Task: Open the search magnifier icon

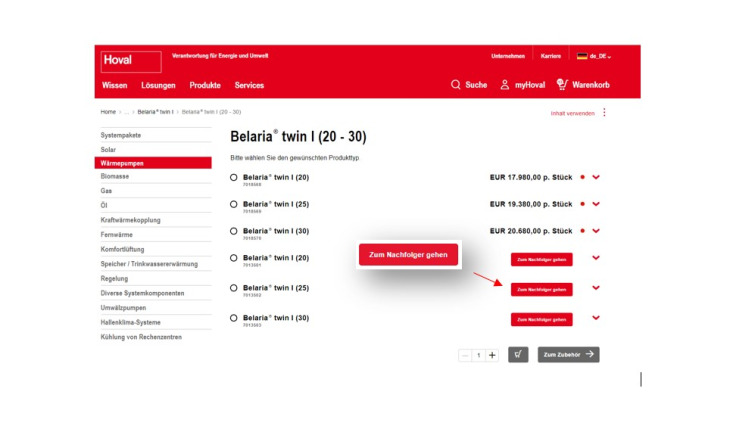Action: pos(456,85)
